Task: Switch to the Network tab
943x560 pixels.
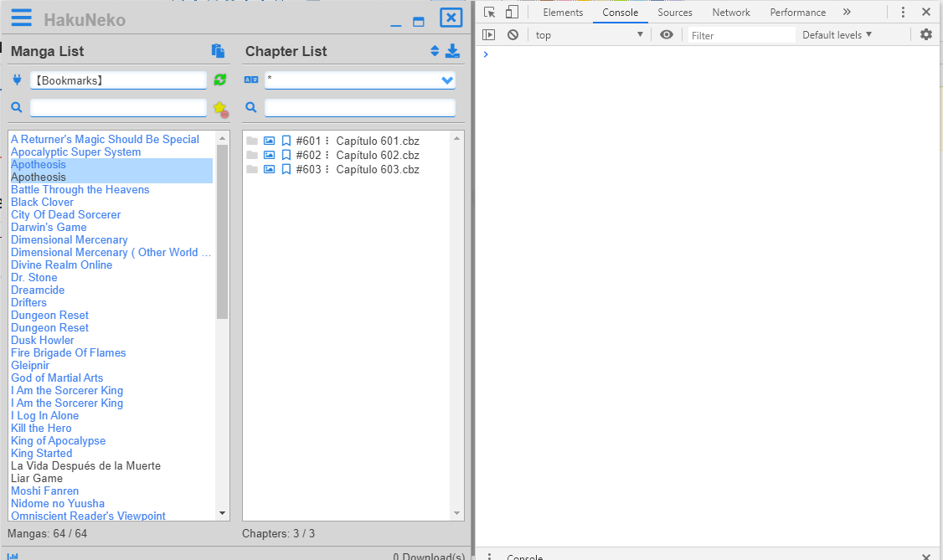Action: (x=731, y=12)
